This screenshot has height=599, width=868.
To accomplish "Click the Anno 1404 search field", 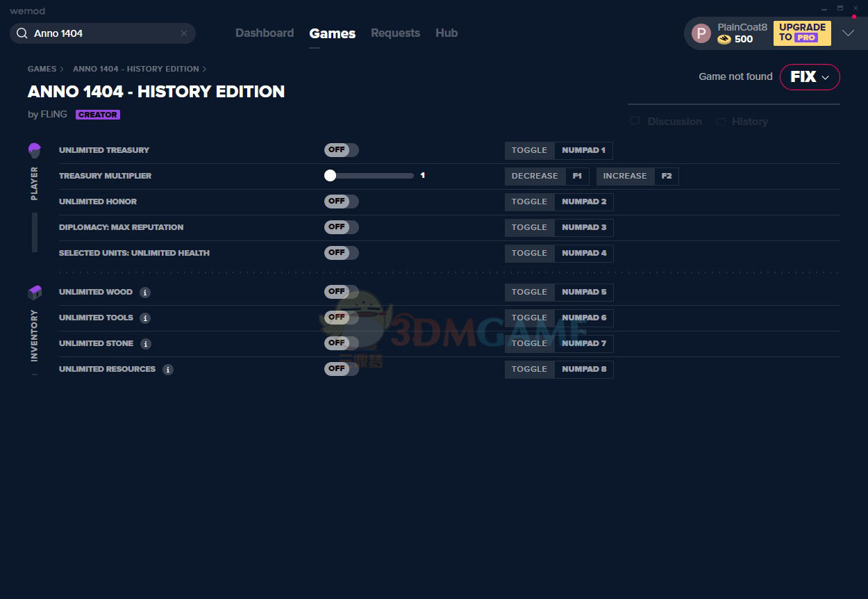I will (x=104, y=33).
